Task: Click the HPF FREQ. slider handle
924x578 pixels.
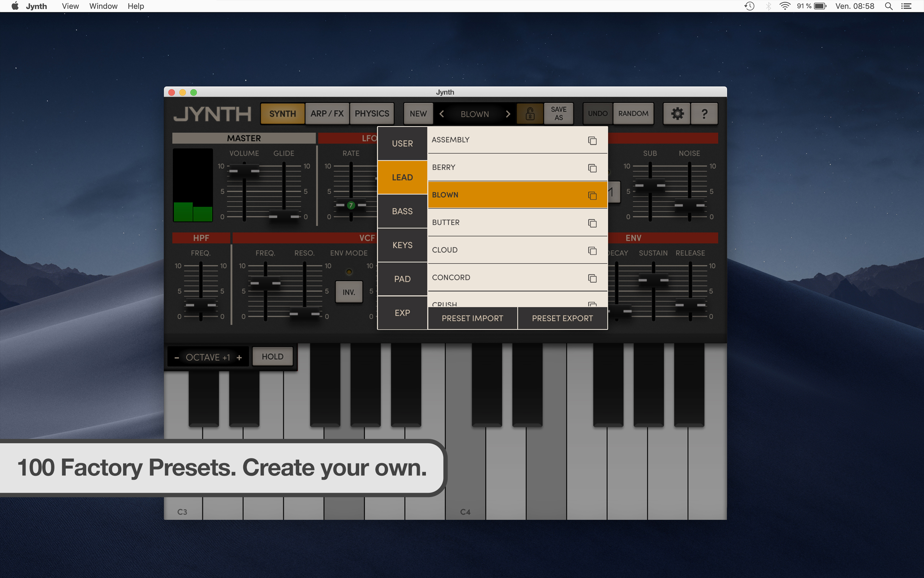Action: (201, 305)
